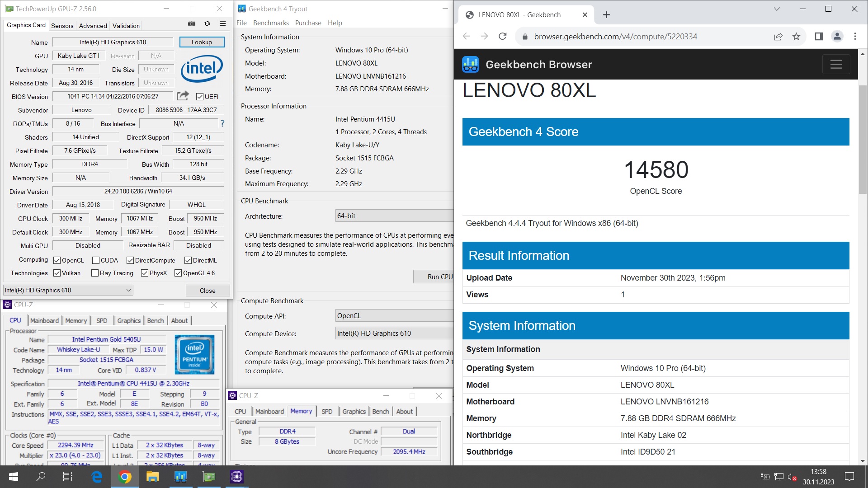Open Microsoft Edge from taskbar
The image size is (868, 488).
(x=97, y=477)
